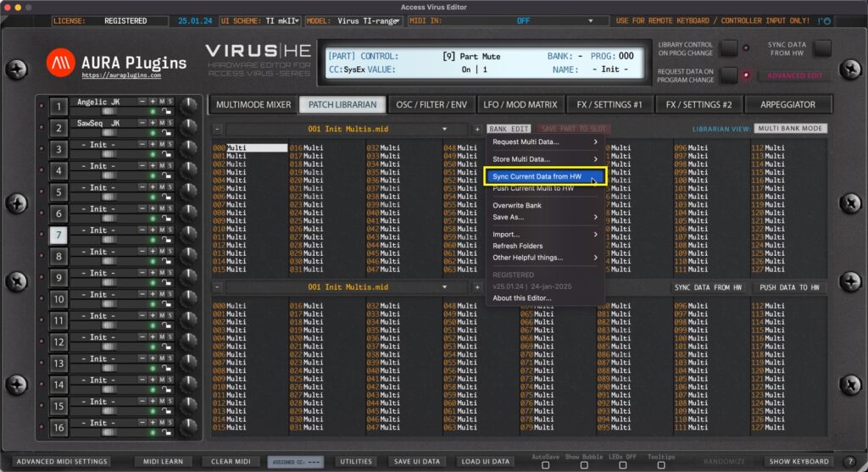Click the refresh icon at top right corner
The height and width of the screenshot is (472, 868).
(827, 21)
